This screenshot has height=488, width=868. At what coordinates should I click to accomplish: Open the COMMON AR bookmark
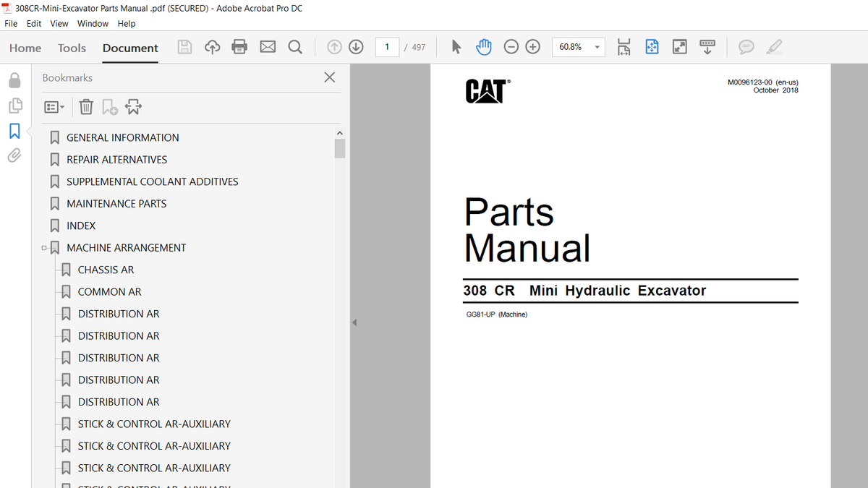[110, 292]
